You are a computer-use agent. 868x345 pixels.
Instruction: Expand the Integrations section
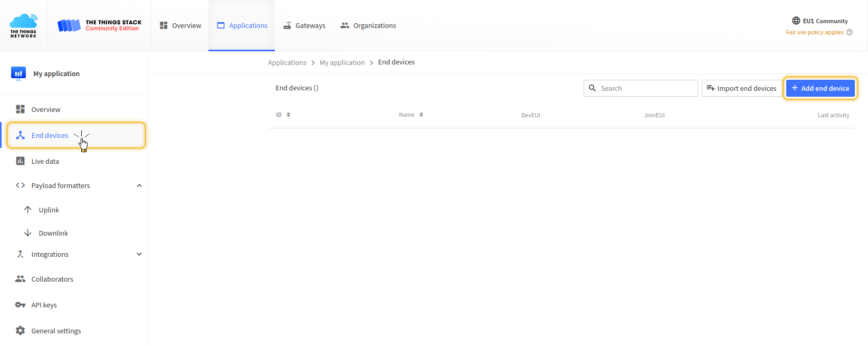tap(139, 254)
